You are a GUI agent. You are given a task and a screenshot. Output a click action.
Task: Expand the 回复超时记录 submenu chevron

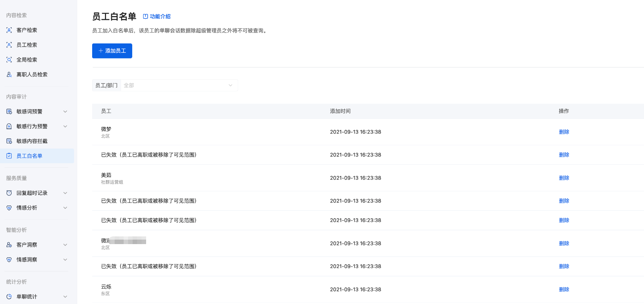pyautogui.click(x=65, y=193)
